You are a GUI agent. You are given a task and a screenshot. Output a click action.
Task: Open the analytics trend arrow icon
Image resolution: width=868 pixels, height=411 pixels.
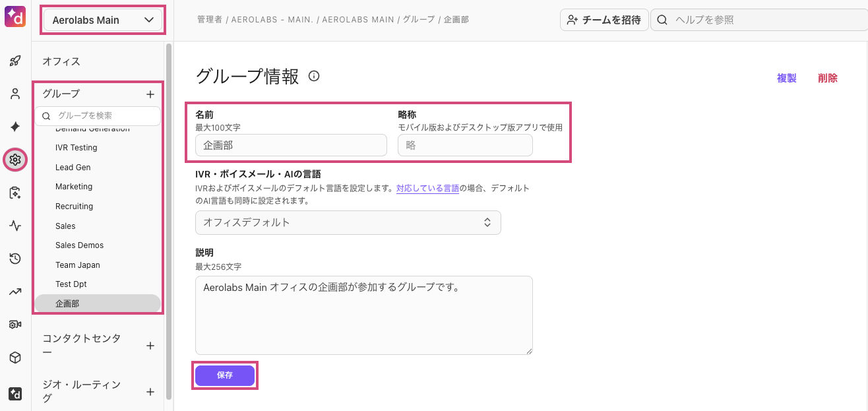pyautogui.click(x=15, y=292)
